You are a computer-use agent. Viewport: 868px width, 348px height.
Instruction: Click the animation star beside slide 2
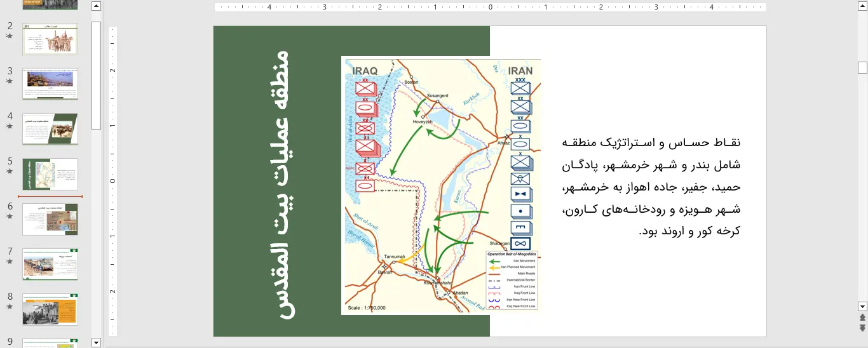[10, 36]
